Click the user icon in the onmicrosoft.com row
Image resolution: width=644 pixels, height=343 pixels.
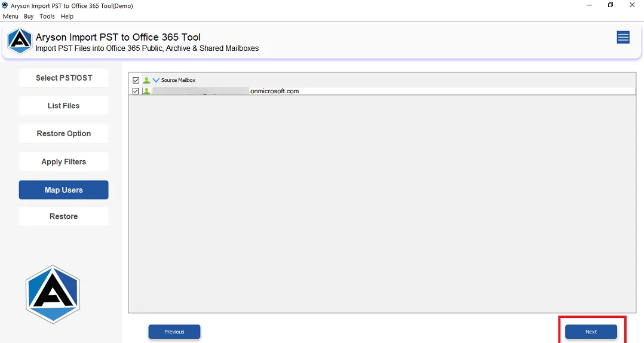(x=146, y=91)
